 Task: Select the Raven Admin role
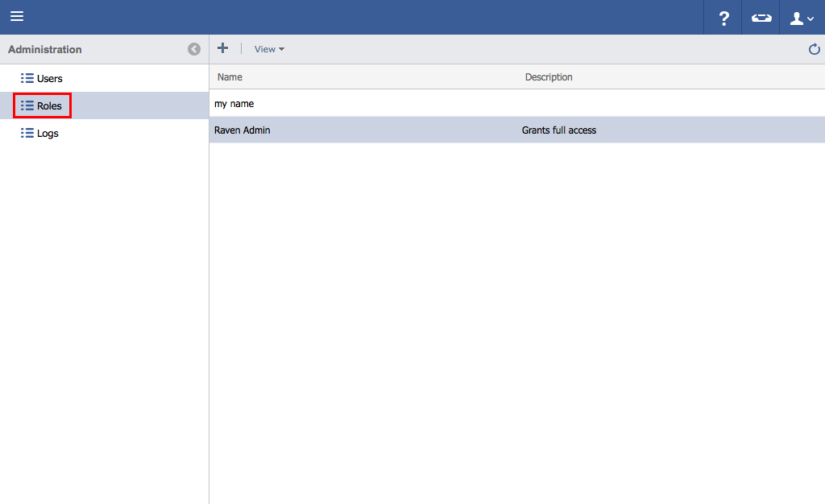(x=243, y=130)
